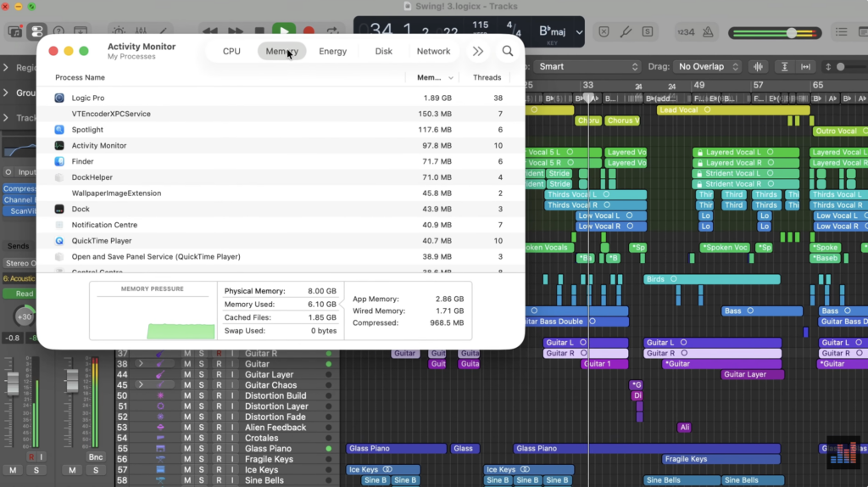This screenshot has width=868, height=487.
Task: Click the Distortion Layer track icon
Action: point(160,406)
